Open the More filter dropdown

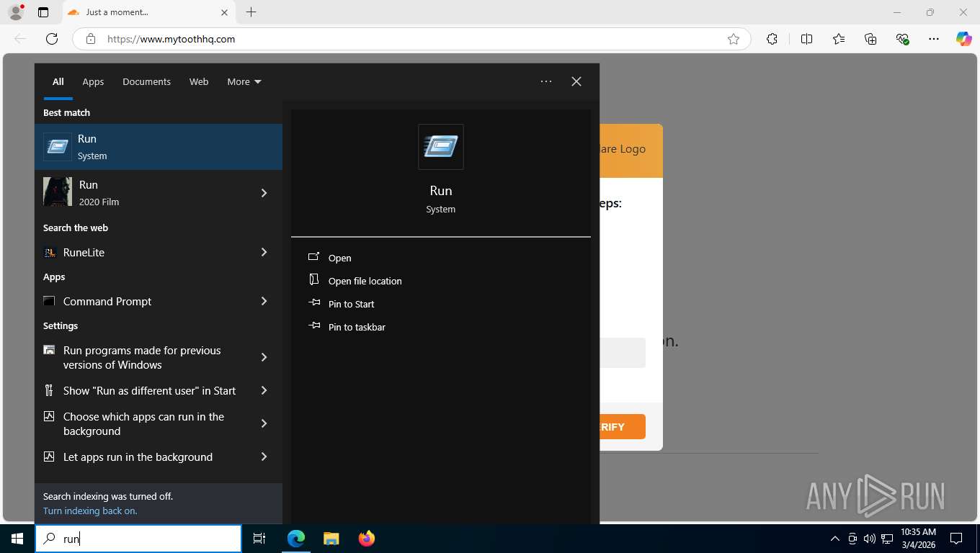point(244,81)
